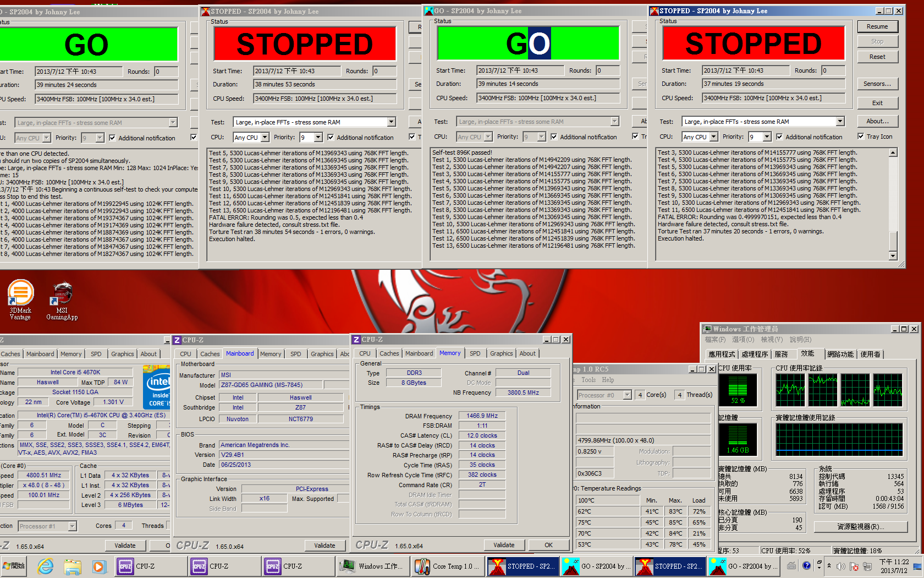Open Priority dropdown in SP2004 window, 38 minutes 53 seconds
The width and height of the screenshot is (924, 578).
point(318,137)
